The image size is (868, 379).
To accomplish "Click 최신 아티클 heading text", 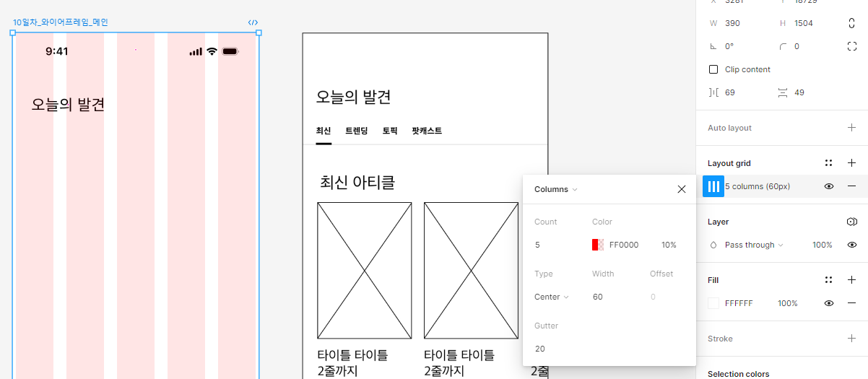I will [x=357, y=182].
